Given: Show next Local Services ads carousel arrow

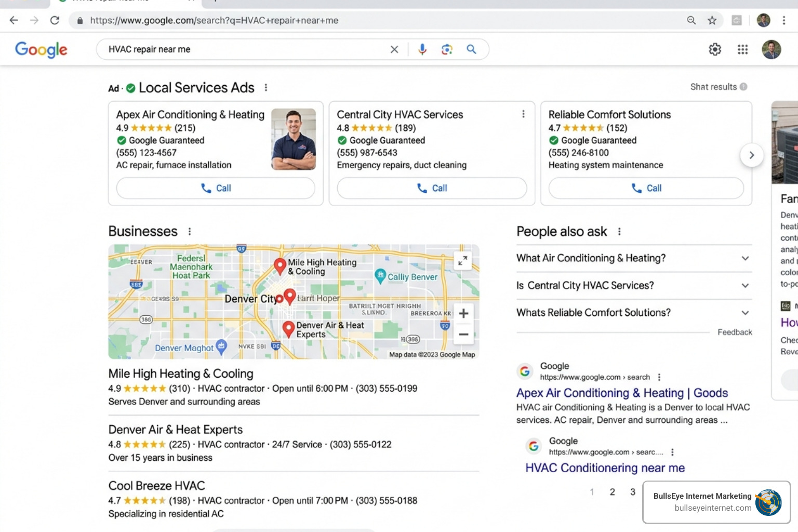Looking at the screenshot, I should pos(751,155).
